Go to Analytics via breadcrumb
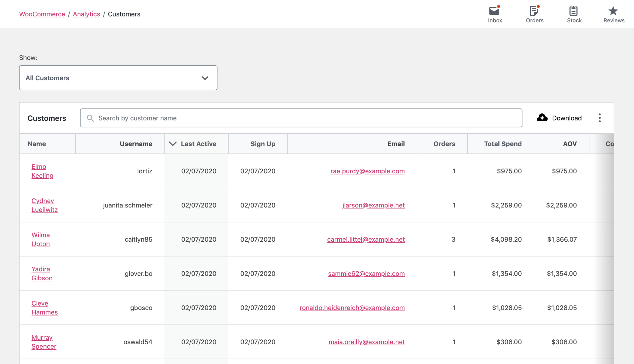634x364 pixels. click(86, 14)
